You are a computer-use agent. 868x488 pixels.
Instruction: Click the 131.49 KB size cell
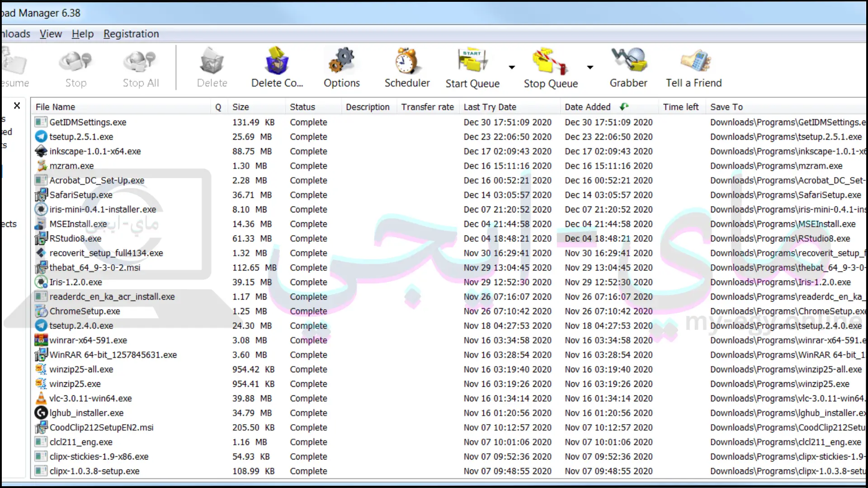pyautogui.click(x=254, y=122)
